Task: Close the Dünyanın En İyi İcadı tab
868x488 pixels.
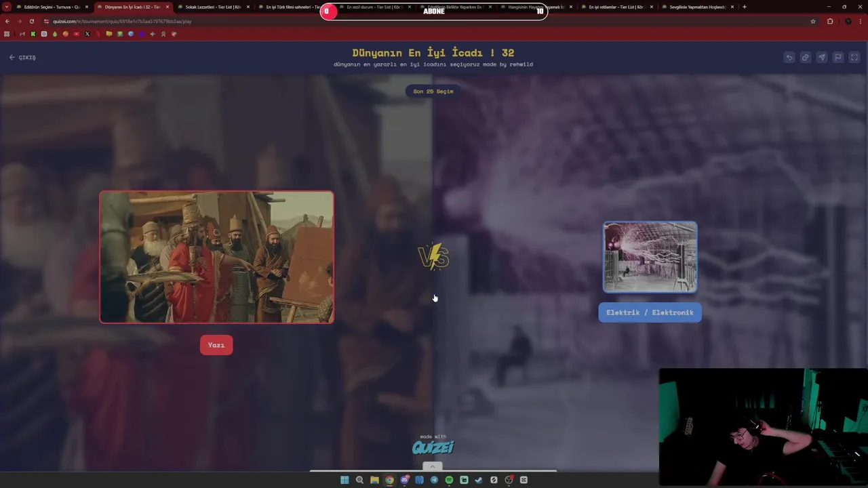Action: click(x=167, y=7)
